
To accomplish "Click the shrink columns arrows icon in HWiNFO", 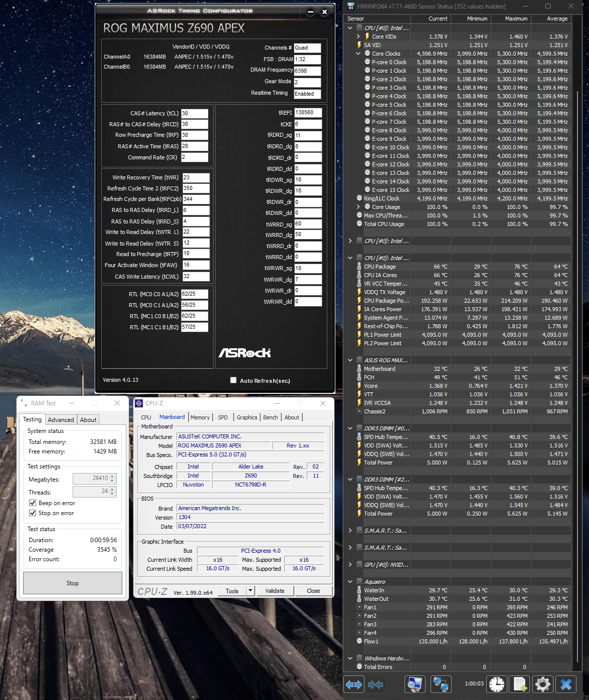I will (x=375, y=684).
